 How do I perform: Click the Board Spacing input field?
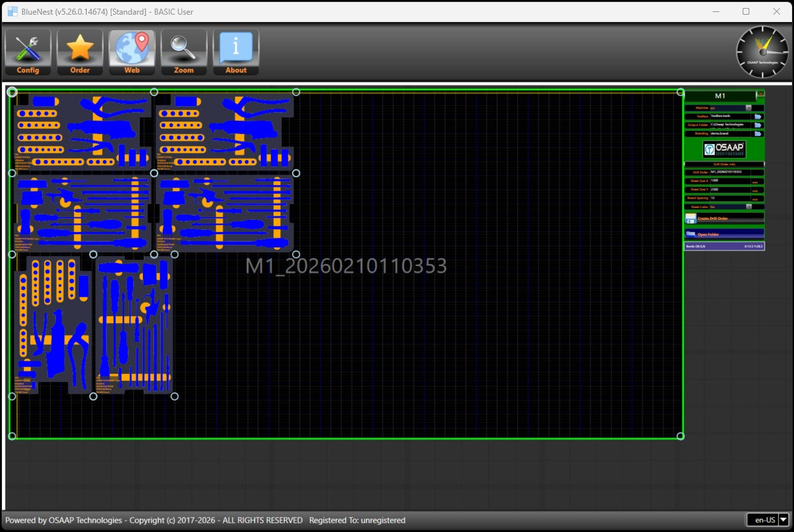(729, 198)
